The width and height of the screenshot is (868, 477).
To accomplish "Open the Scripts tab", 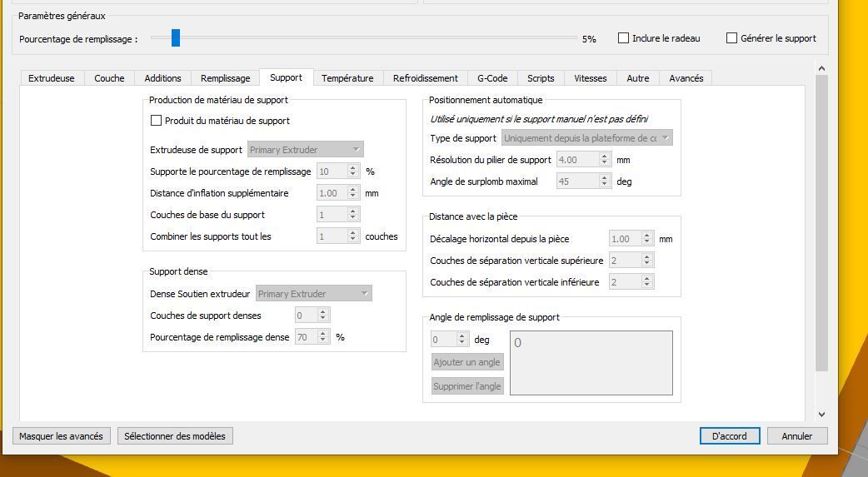I will pos(541,78).
